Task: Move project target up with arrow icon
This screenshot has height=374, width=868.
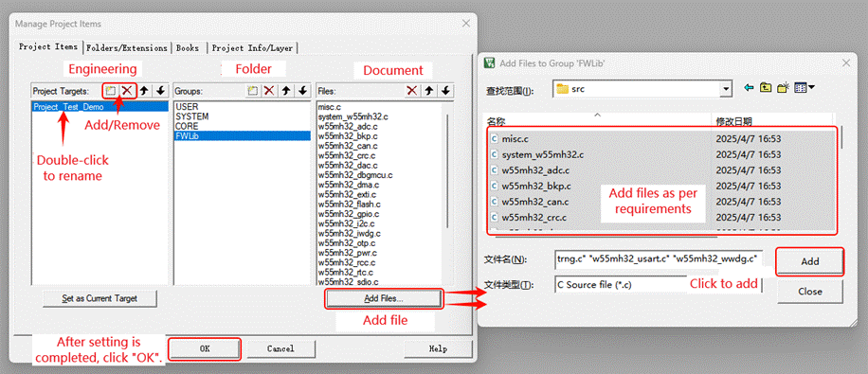Action: coord(144,91)
